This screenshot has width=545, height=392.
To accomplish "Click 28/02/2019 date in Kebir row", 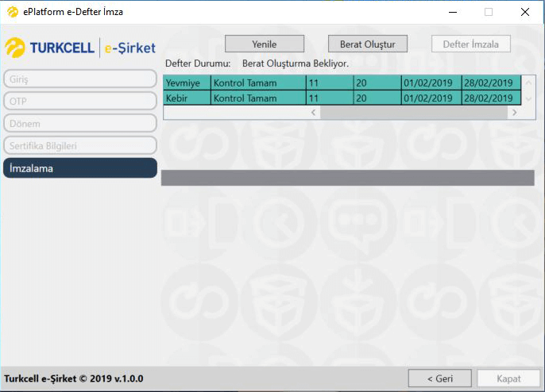I will click(492, 98).
